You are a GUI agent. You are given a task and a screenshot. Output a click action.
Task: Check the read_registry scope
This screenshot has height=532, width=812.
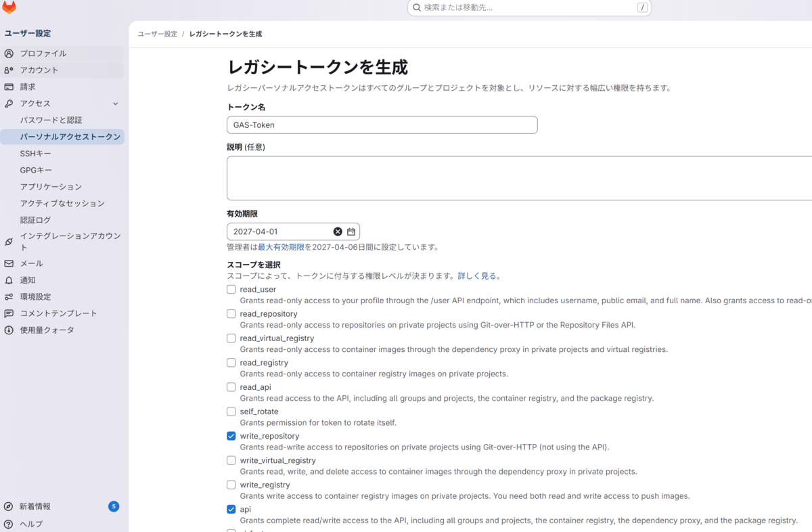coord(231,362)
